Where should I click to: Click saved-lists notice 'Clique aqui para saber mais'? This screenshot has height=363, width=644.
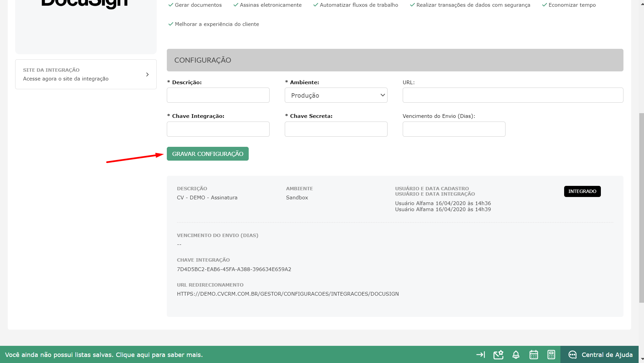[x=159, y=355]
